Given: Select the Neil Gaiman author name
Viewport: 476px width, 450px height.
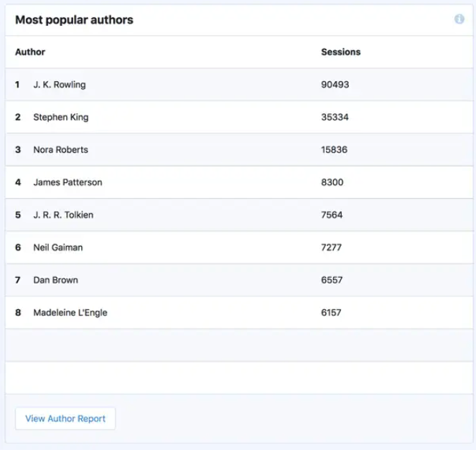Looking at the screenshot, I should tap(58, 248).
